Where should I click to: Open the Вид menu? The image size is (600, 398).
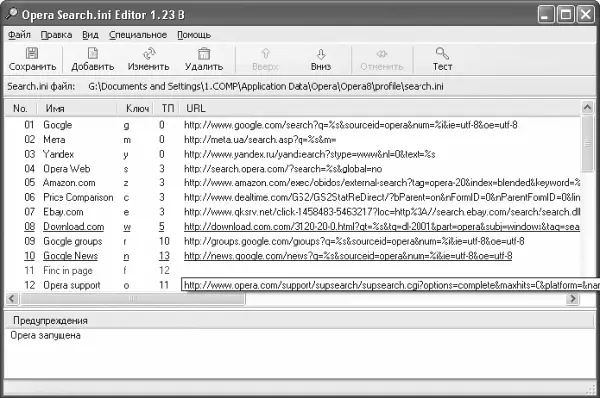click(x=90, y=35)
